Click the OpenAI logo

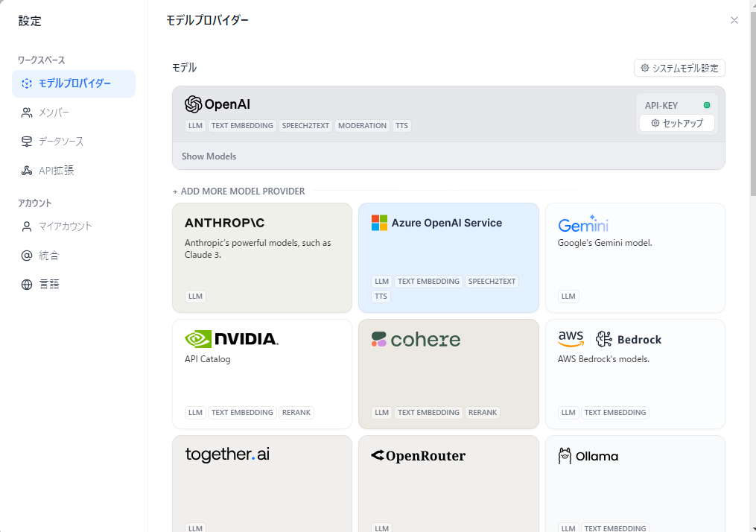point(217,104)
